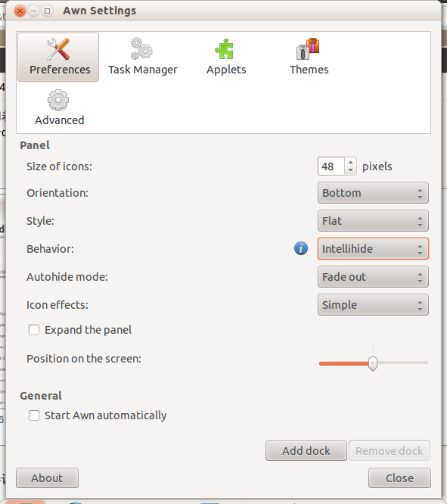The width and height of the screenshot is (447, 504).
Task: Click the icon size number field
Action: point(331,166)
